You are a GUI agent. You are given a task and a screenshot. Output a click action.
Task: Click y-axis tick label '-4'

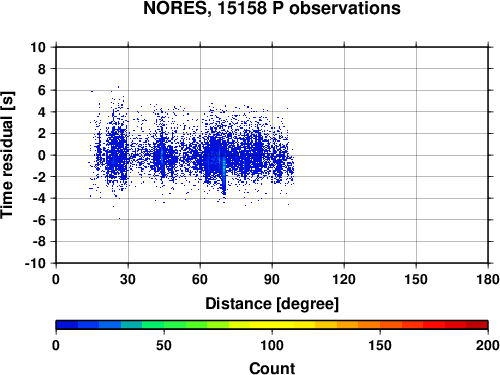pos(39,198)
